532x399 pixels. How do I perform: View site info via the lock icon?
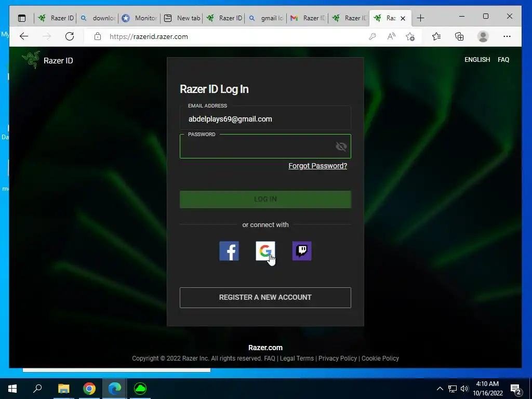click(98, 36)
